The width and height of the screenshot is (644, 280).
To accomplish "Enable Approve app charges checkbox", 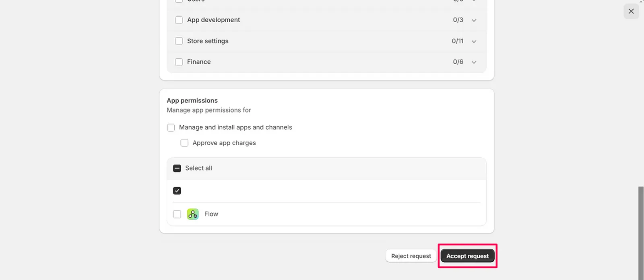I will click(184, 143).
